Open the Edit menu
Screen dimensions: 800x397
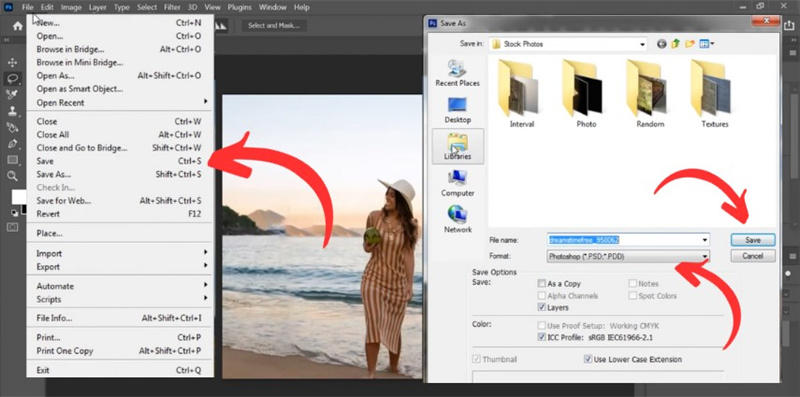pos(47,7)
